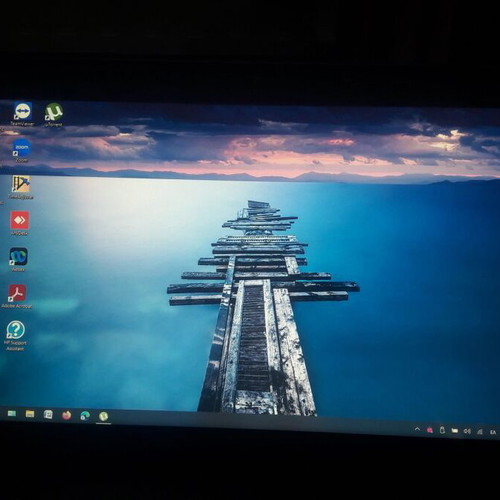Click the folder-shaped tray icon
Screen dimensions: 500x500
[455, 431]
